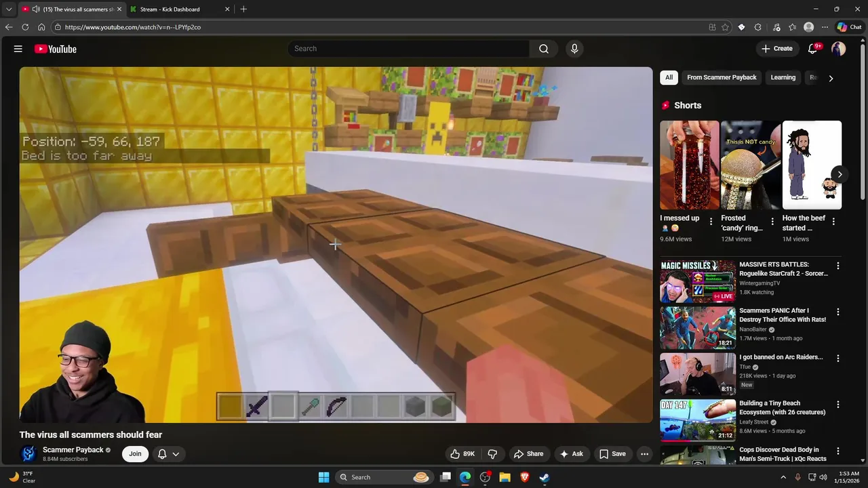Open Frosted candy ring short thumbnail
Screen dimensions: 868x488
click(x=751, y=165)
